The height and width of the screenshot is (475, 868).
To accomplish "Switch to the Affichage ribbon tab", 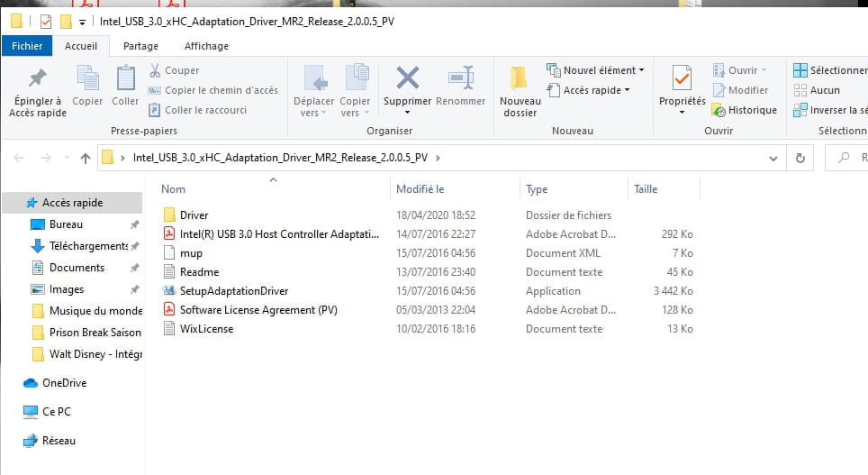I will coord(206,46).
